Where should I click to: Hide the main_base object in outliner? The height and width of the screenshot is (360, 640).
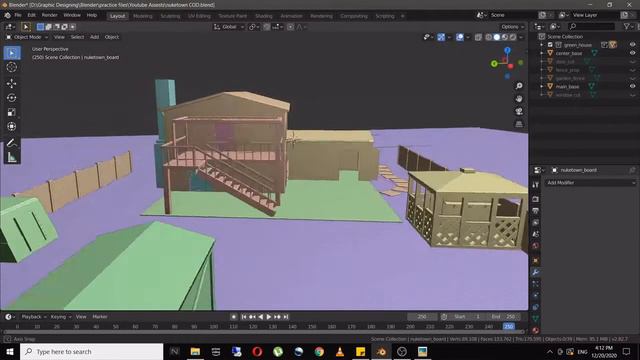632,86
